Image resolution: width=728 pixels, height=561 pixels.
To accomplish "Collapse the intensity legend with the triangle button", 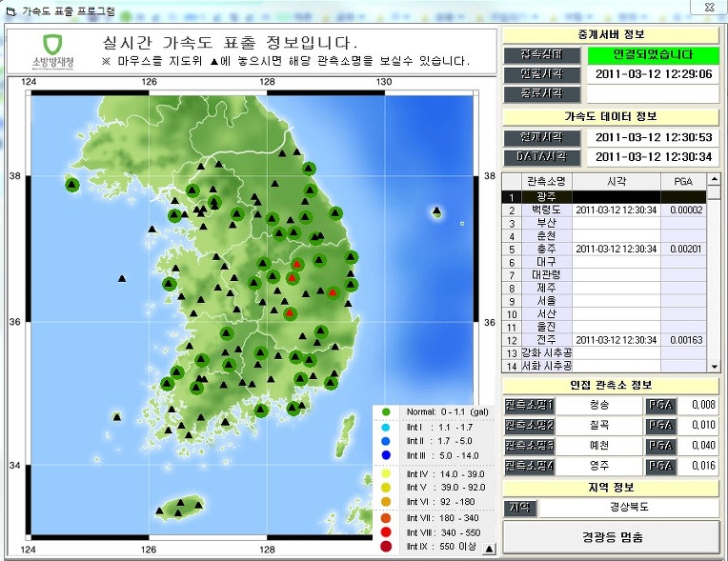I will [x=489, y=549].
